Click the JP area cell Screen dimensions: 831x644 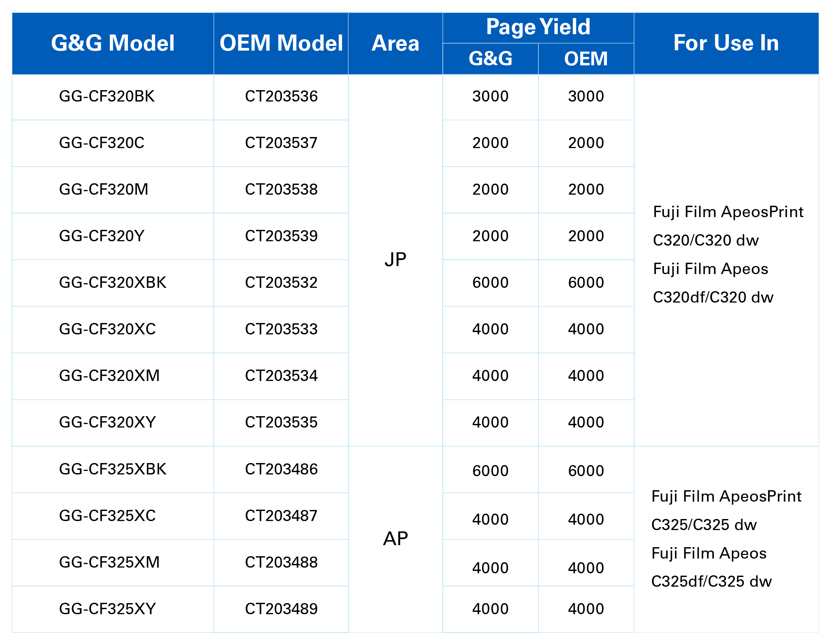click(x=395, y=260)
